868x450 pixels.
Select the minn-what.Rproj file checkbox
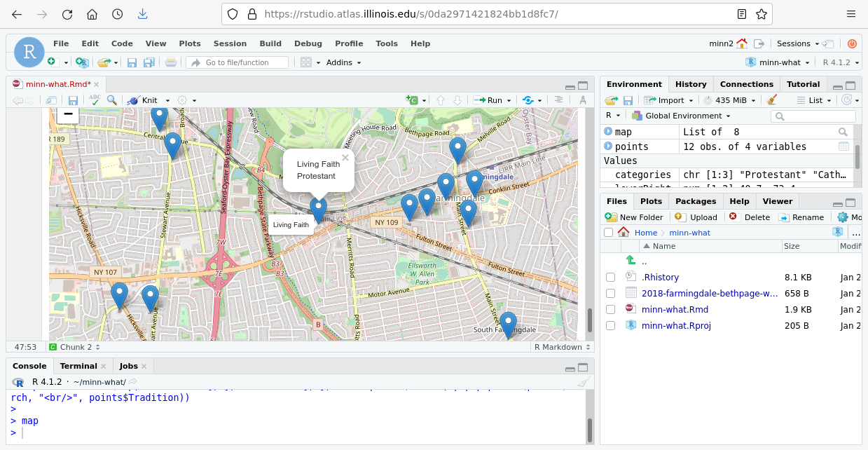pyautogui.click(x=610, y=325)
